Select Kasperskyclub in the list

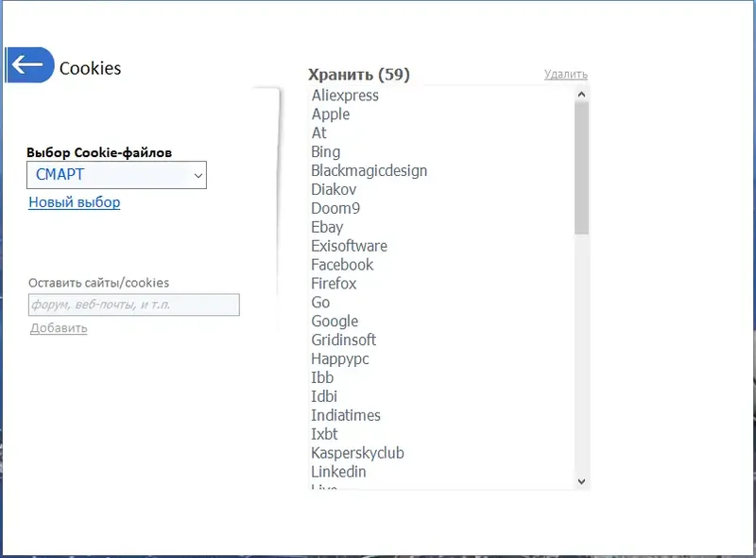click(357, 453)
